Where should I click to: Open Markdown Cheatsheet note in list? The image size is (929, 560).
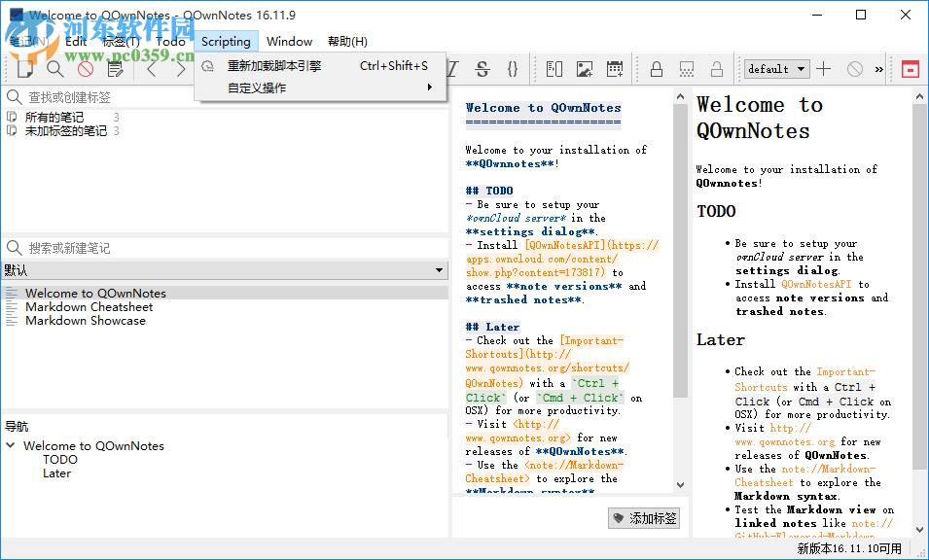(89, 307)
